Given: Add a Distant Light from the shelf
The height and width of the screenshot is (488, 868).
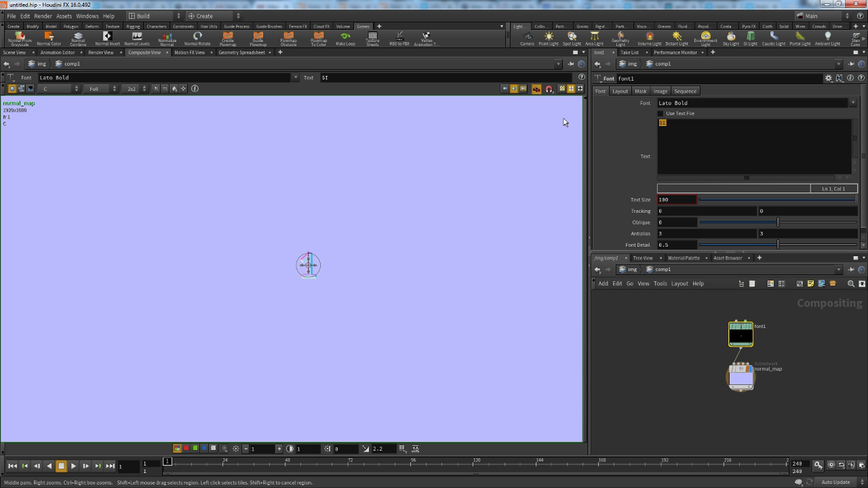Looking at the screenshot, I should (x=677, y=39).
